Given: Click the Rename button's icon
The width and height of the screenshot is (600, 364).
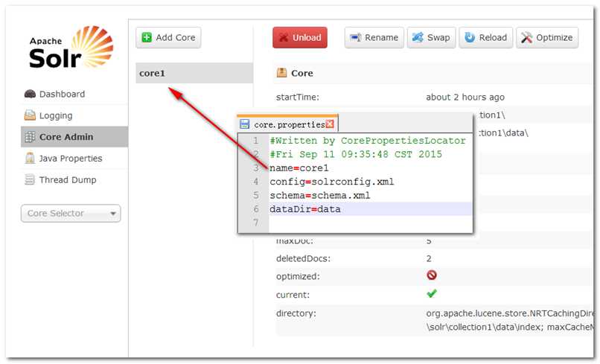Looking at the screenshot, I should [356, 37].
